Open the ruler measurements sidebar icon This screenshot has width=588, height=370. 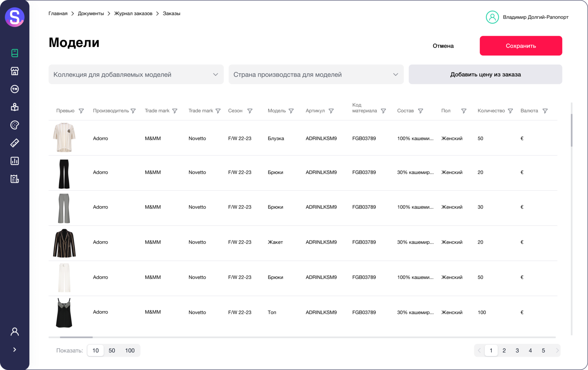tap(15, 143)
